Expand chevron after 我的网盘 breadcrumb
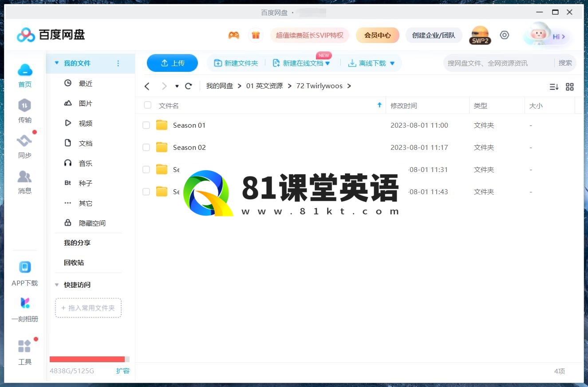The image size is (588, 387). point(240,86)
